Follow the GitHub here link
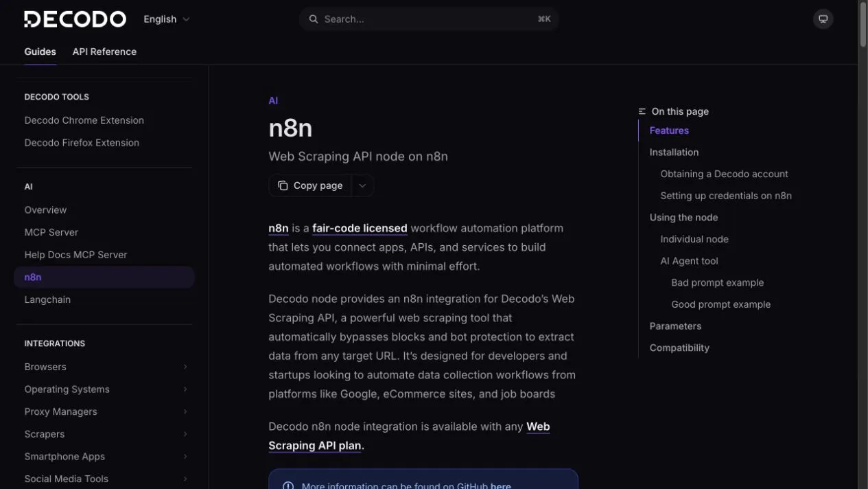 point(500,486)
